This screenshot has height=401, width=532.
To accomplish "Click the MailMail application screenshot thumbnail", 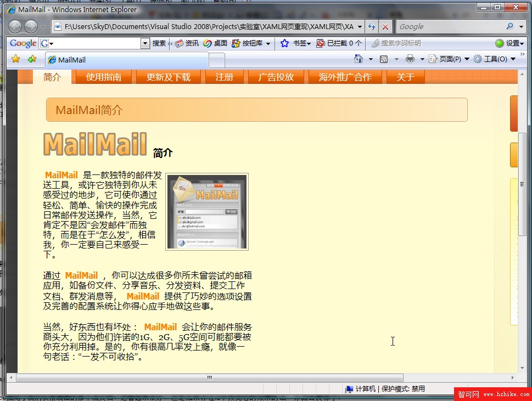I will tap(207, 212).
